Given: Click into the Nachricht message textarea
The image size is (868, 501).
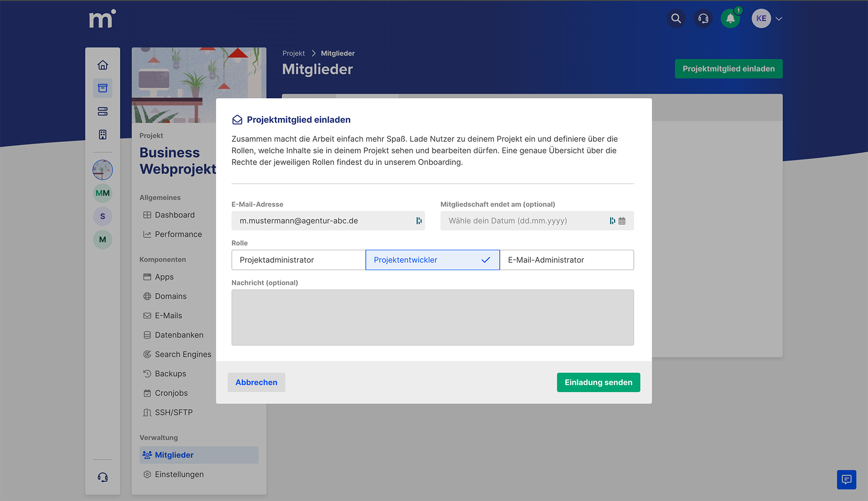Looking at the screenshot, I should pos(432,318).
